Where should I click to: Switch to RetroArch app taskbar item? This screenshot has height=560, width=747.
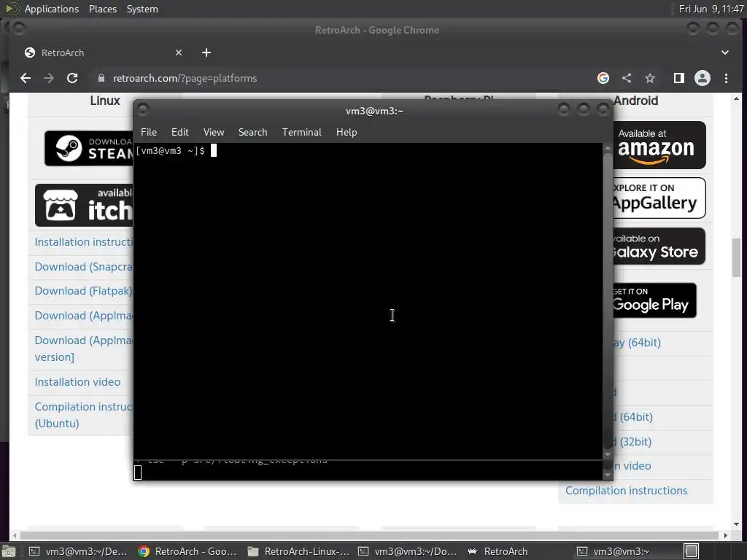point(498,551)
